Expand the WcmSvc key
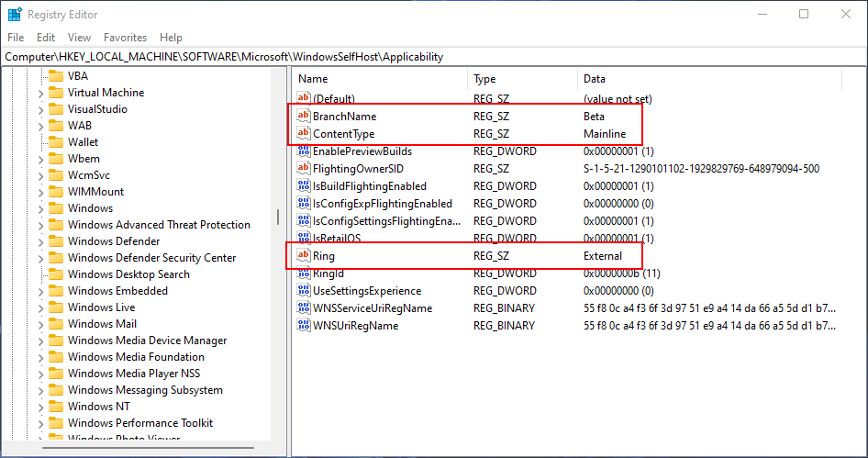Screen dimensions: 868x458 click(x=40, y=176)
